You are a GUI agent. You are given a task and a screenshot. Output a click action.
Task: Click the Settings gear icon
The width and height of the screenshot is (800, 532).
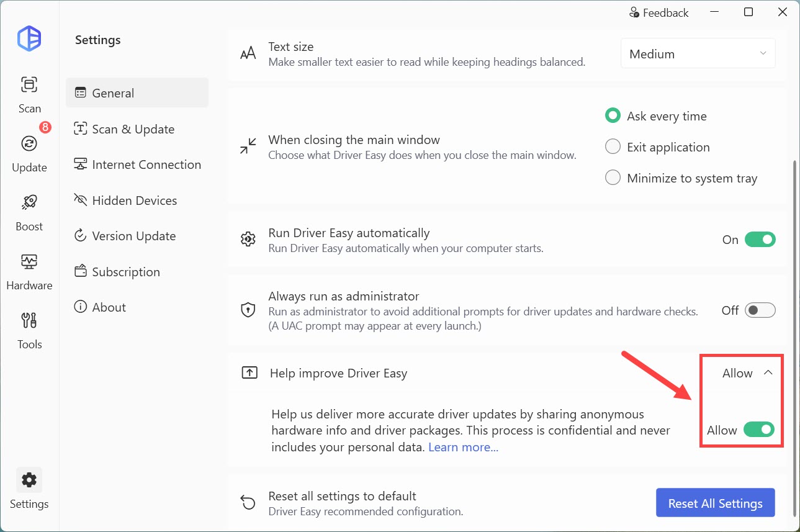click(29, 480)
